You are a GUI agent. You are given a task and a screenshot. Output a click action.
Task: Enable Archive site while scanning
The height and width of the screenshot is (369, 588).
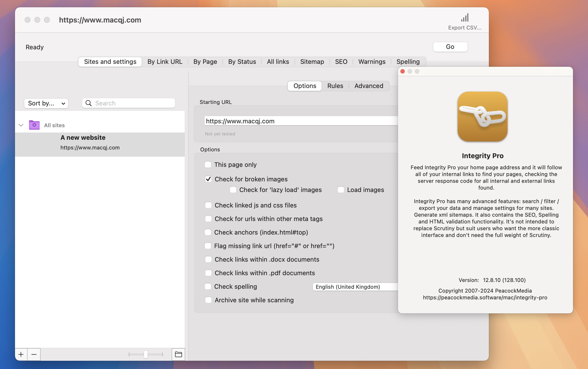click(208, 300)
